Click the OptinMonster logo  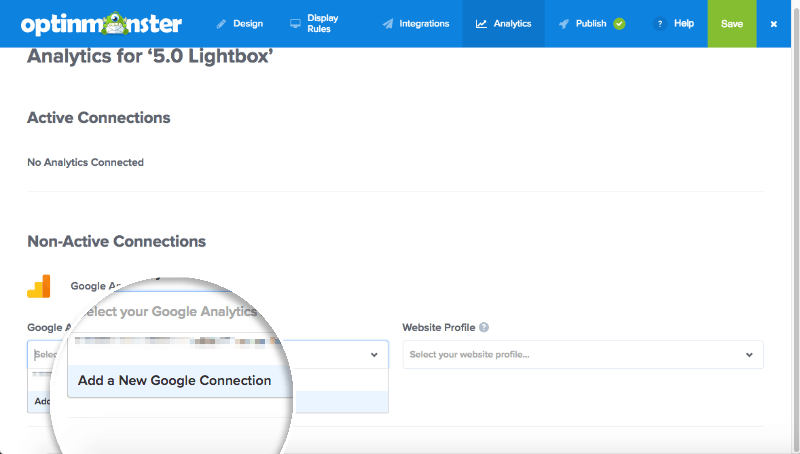(x=101, y=23)
